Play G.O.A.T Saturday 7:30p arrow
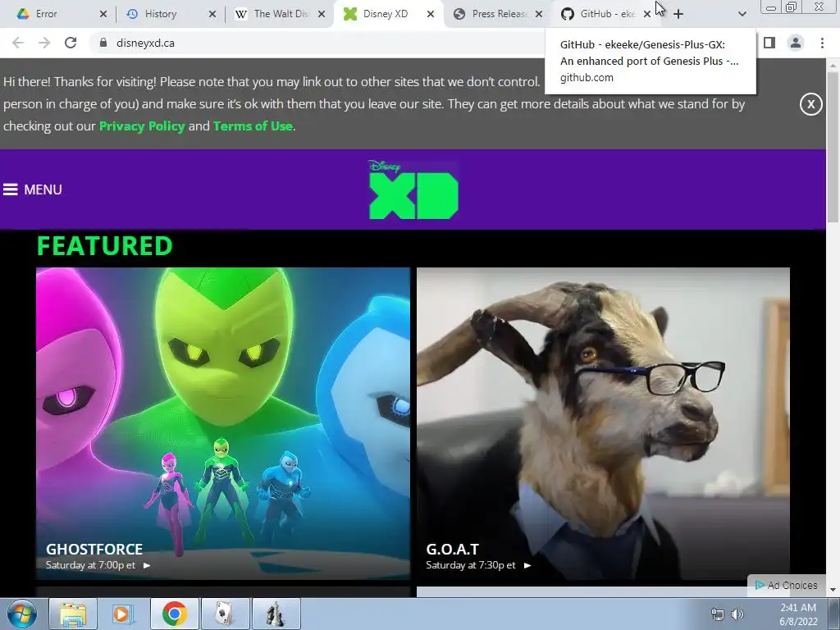 coord(527,565)
